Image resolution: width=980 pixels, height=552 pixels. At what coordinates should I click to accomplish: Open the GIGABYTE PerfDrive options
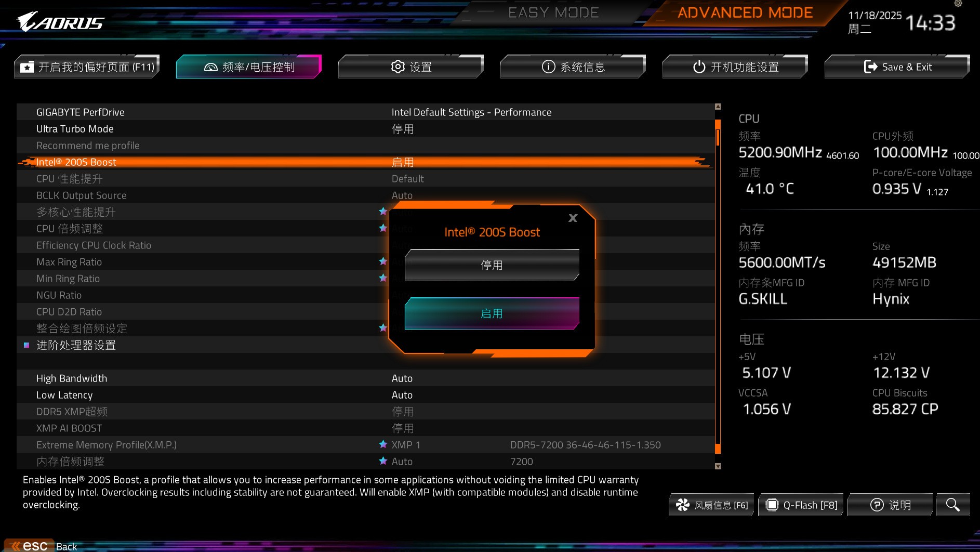(208, 112)
